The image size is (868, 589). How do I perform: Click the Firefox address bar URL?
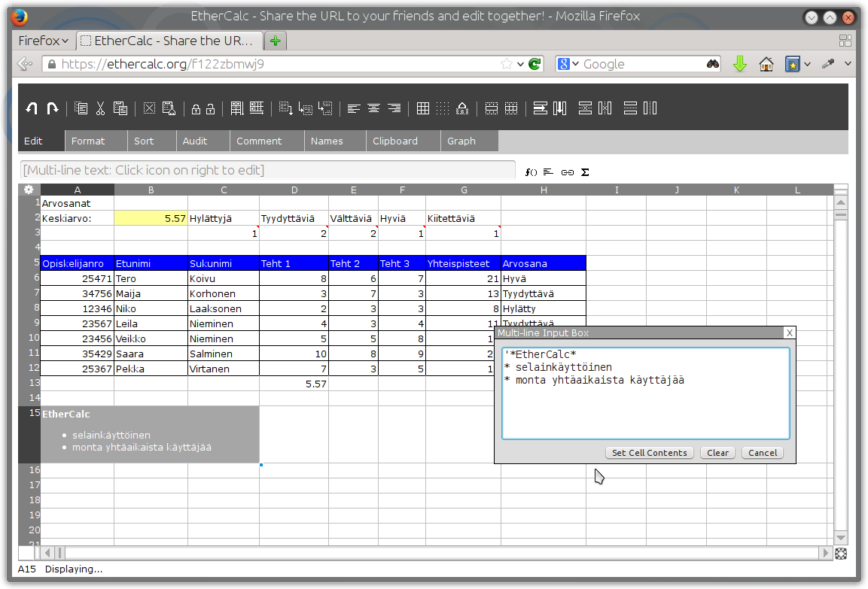coord(163,64)
